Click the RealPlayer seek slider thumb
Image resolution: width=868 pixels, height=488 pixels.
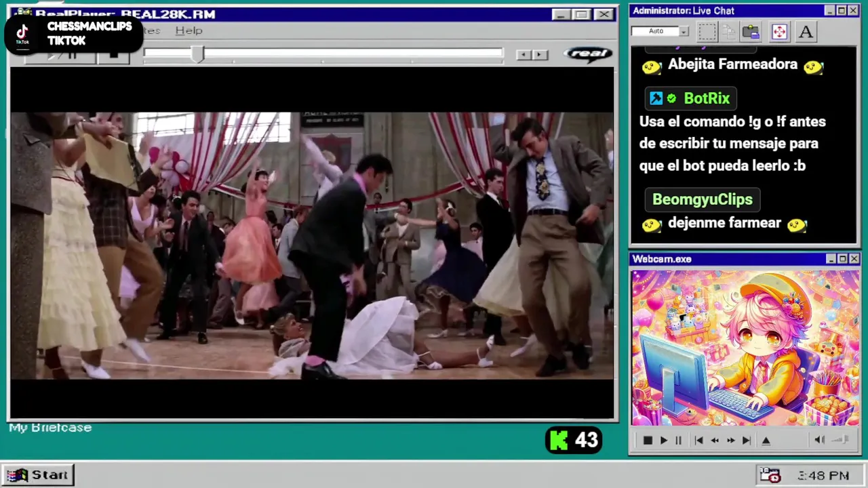[x=197, y=55]
